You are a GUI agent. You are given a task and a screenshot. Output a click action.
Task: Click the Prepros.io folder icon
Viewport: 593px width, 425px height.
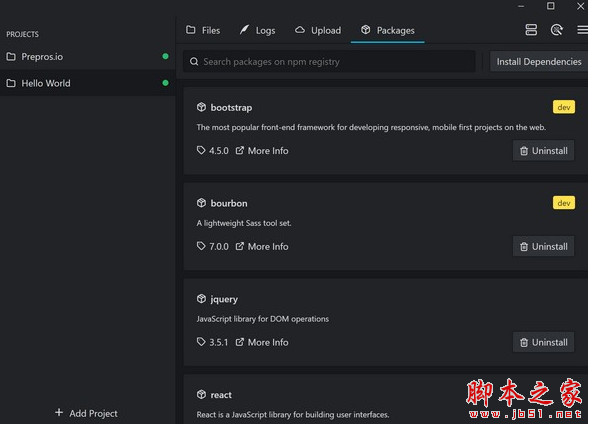(x=11, y=57)
